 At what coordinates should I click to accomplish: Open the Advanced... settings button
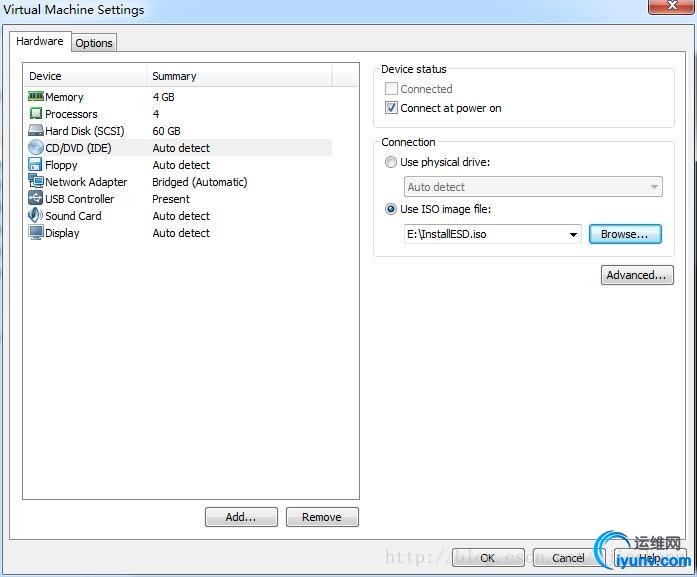coord(637,275)
